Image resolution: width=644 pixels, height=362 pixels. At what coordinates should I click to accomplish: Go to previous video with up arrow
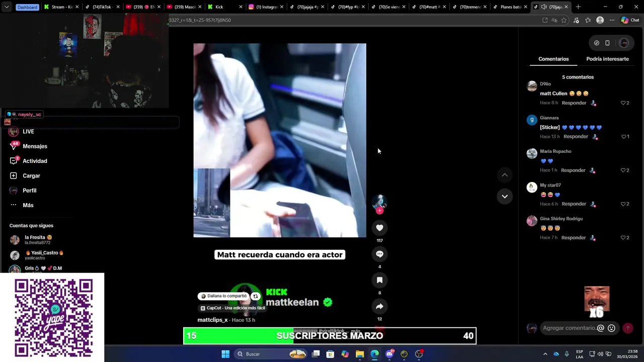click(505, 175)
